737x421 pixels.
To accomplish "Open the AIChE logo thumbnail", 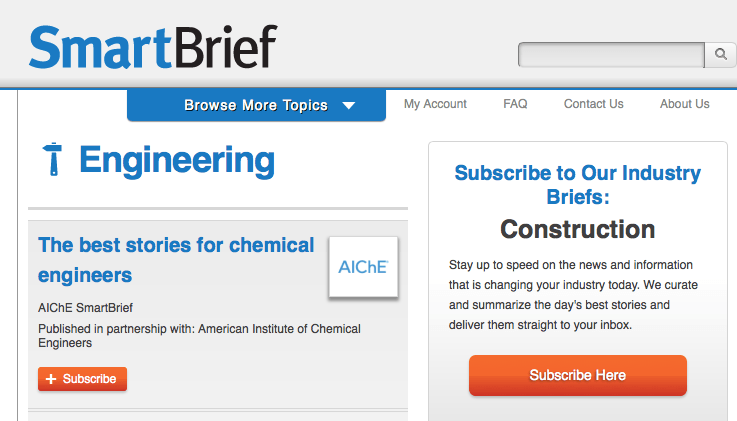I will click(x=363, y=267).
